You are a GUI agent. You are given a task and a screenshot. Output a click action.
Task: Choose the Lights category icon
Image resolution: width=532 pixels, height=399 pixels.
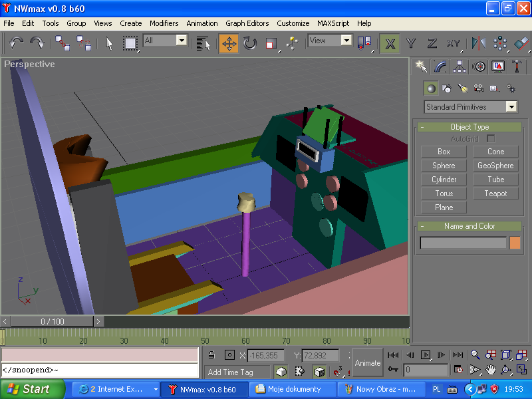click(463, 88)
